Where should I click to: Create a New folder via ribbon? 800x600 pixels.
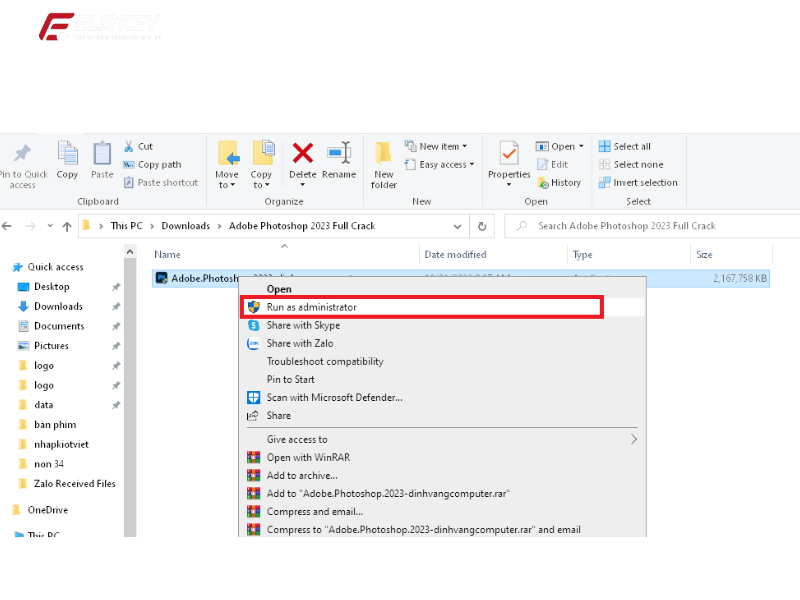(384, 163)
